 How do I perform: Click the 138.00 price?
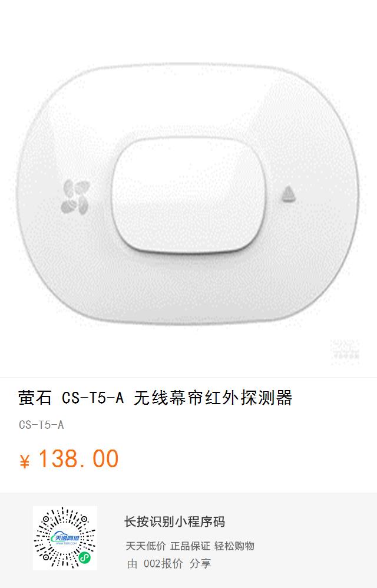click(x=78, y=459)
